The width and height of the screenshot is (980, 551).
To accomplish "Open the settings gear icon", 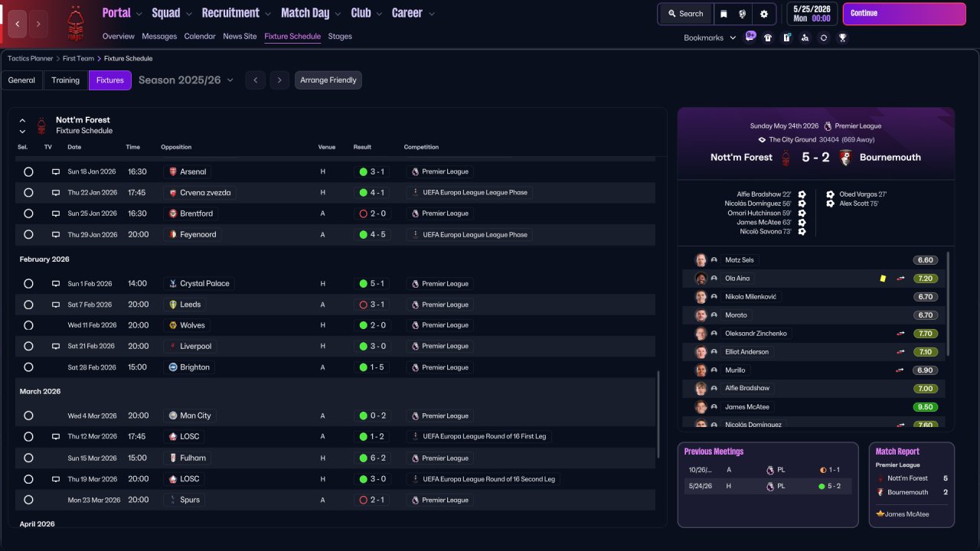I will click(x=763, y=14).
